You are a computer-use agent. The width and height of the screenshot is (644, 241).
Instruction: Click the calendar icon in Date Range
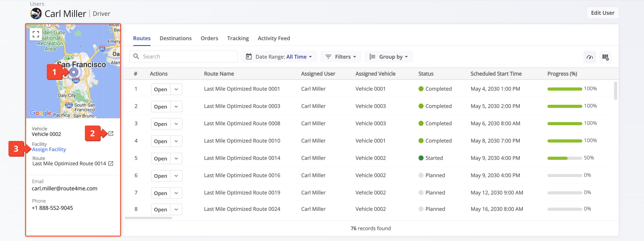(249, 57)
